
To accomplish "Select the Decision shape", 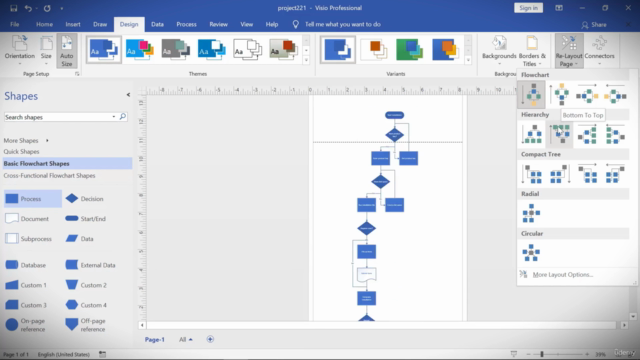I will 85,199.
